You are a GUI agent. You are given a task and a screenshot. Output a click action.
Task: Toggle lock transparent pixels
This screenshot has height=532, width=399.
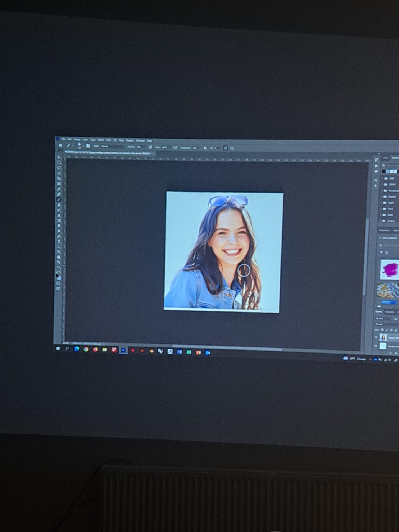click(382, 330)
